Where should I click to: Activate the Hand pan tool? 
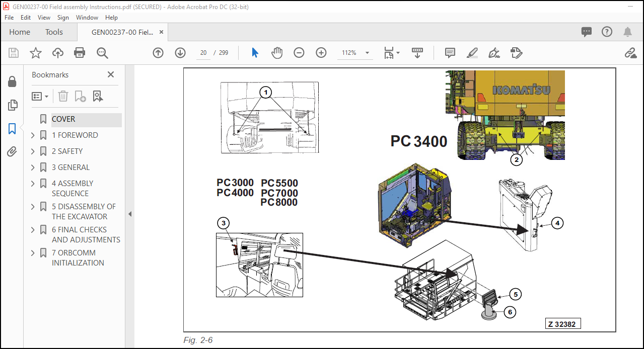click(x=277, y=53)
